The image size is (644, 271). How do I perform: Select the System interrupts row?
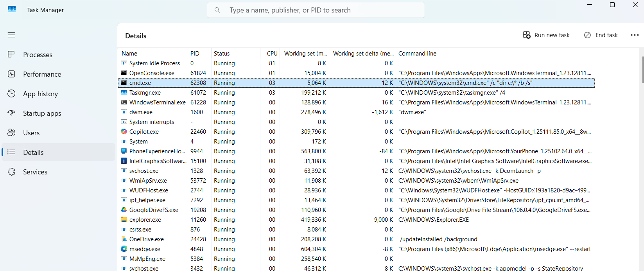[356, 122]
